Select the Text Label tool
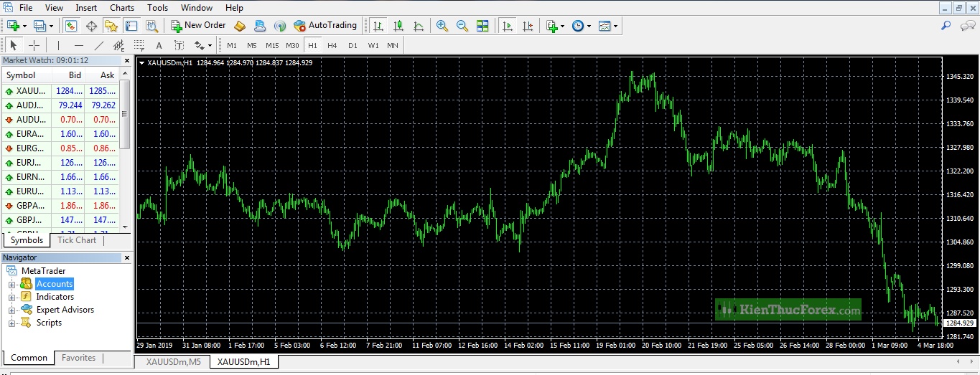980x375 pixels. (x=179, y=45)
